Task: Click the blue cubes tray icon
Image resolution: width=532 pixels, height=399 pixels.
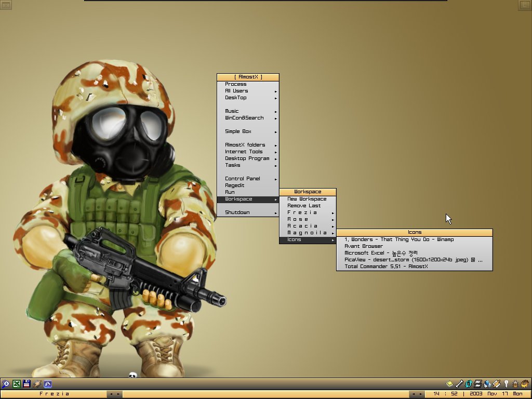Action: pos(487,384)
